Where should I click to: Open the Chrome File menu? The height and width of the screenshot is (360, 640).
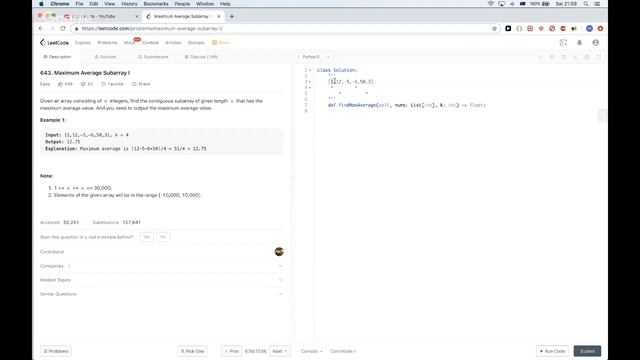(79, 4)
